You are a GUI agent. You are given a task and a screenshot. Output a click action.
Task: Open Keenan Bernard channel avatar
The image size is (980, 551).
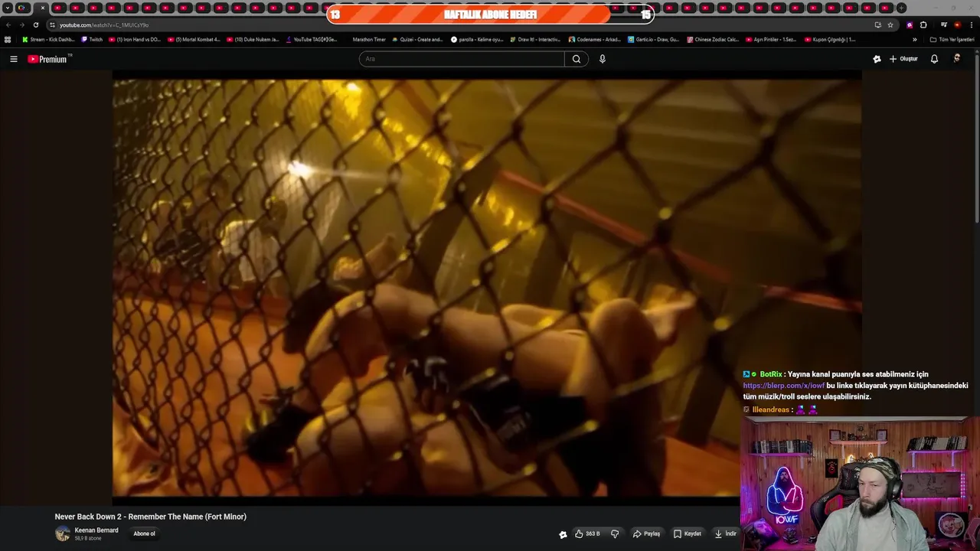coord(63,534)
